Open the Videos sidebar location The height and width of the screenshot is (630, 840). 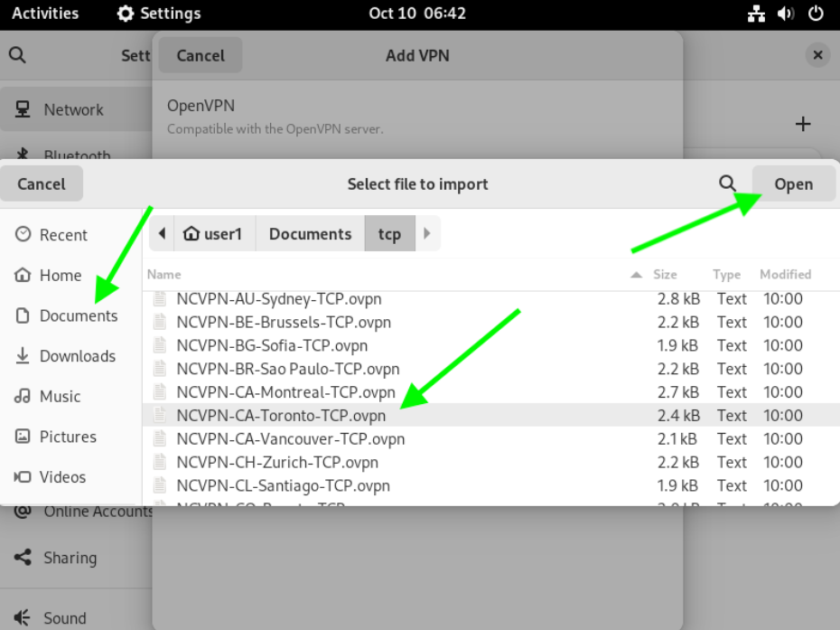click(x=62, y=477)
